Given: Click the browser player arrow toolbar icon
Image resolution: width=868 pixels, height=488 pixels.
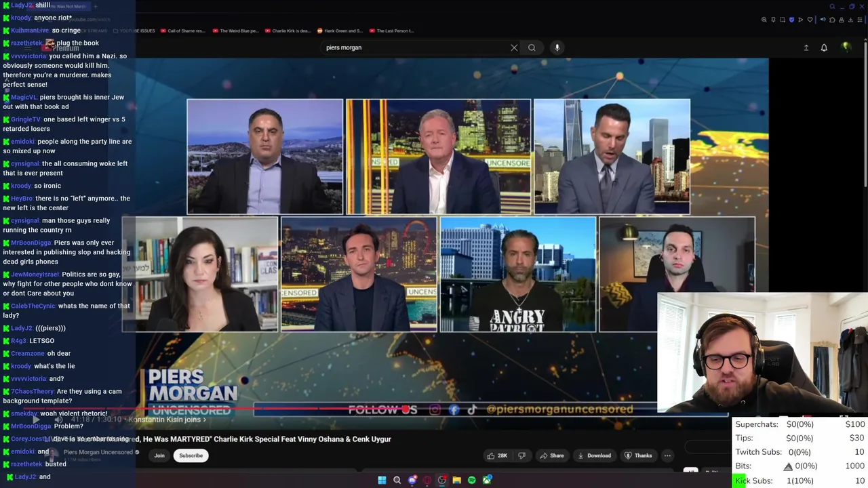Looking at the screenshot, I should 801,20.
